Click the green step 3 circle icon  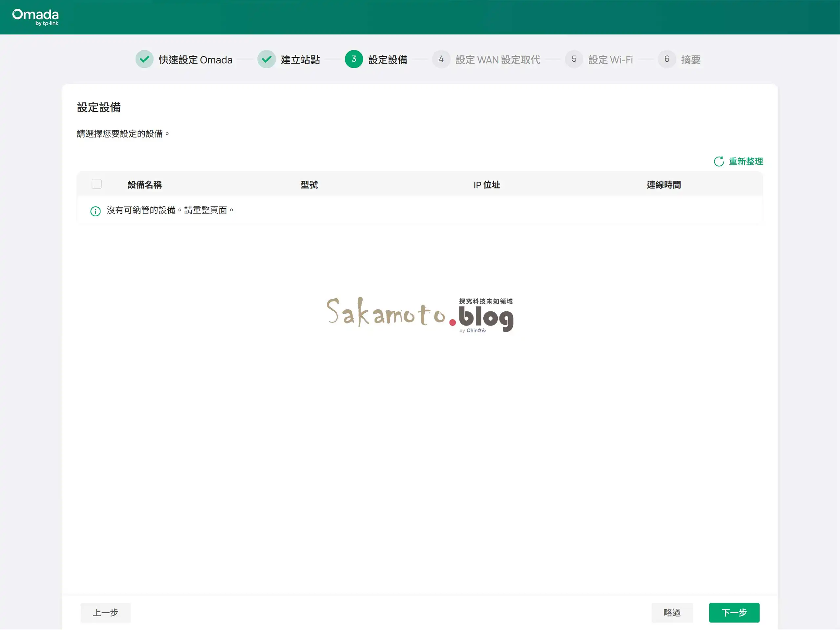coord(353,59)
